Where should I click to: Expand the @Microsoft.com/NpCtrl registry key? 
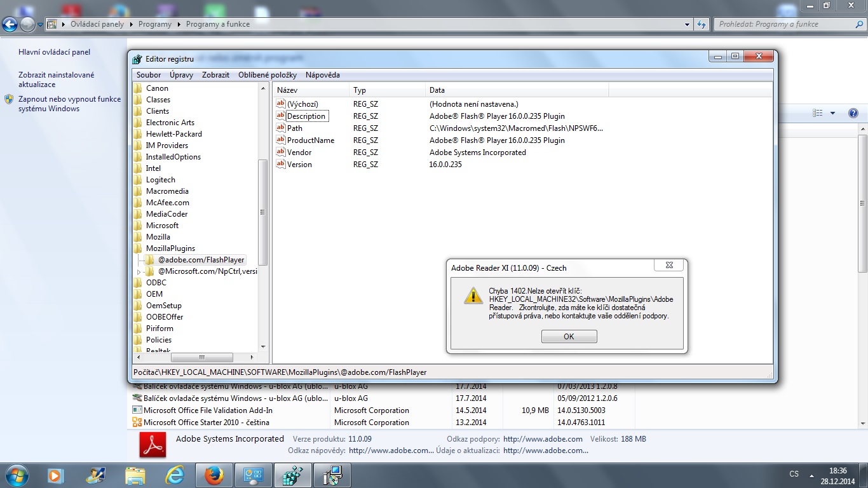(x=139, y=271)
